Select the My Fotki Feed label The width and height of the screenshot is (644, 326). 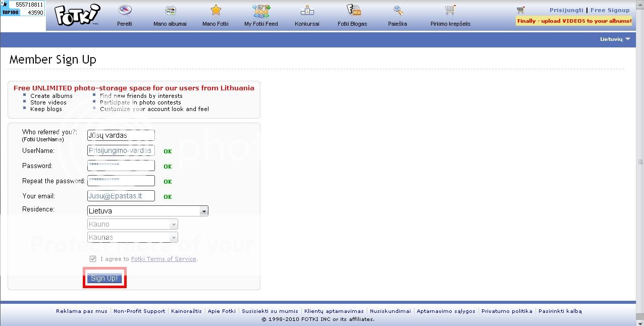point(261,24)
